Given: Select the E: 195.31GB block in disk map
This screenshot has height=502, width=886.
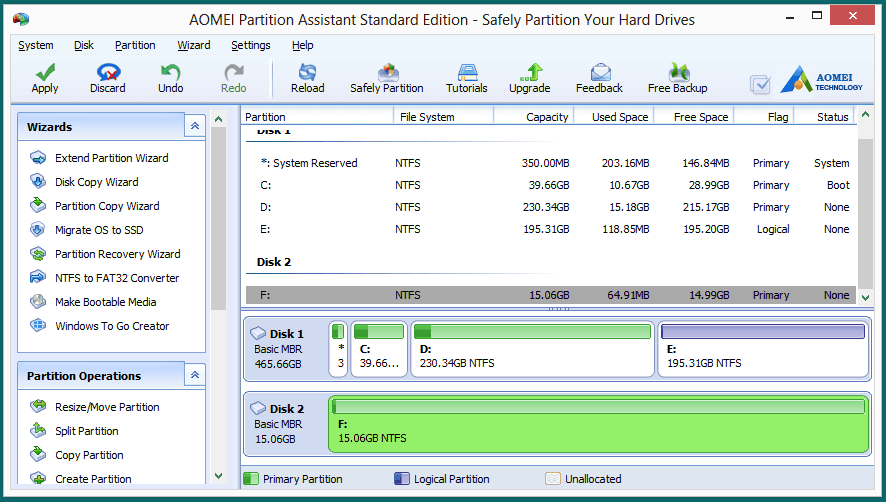Looking at the screenshot, I should (x=763, y=349).
